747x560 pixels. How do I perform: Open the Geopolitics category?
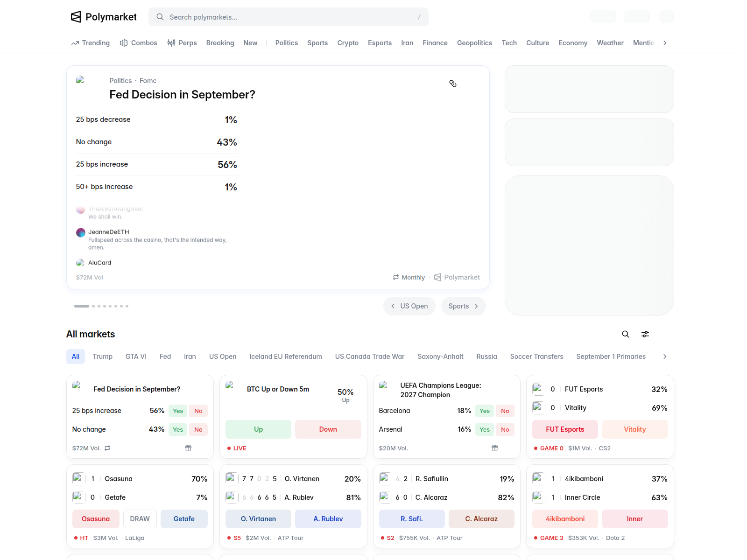(x=474, y=43)
